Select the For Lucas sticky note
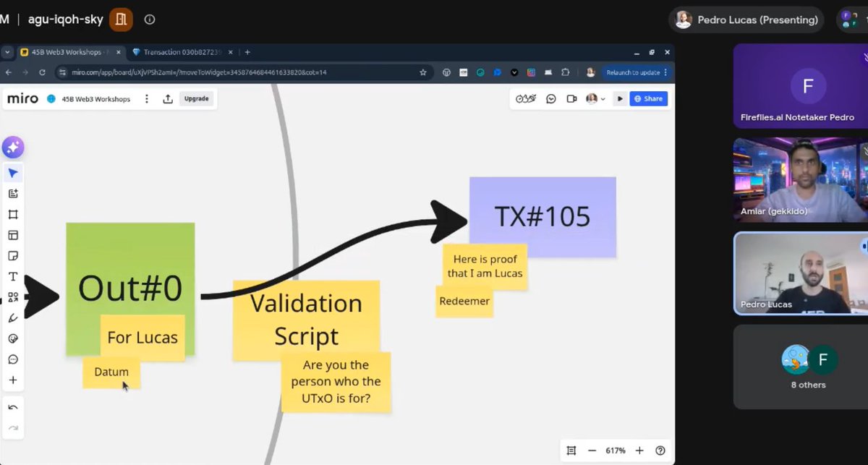This screenshot has width=868, height=465. [x=142, y=338]
